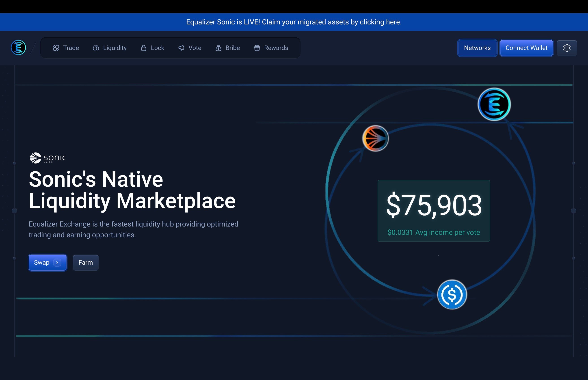Open the Trade menu item

tap(66, 48)
